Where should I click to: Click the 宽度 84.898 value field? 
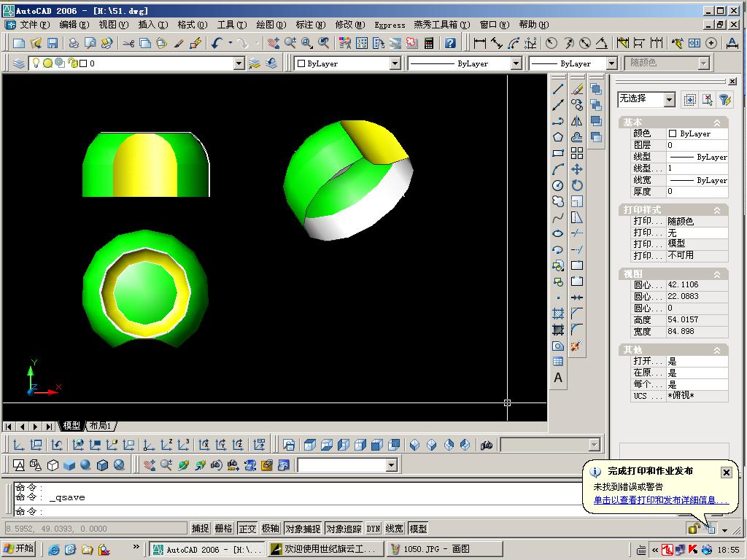[697, 332]
